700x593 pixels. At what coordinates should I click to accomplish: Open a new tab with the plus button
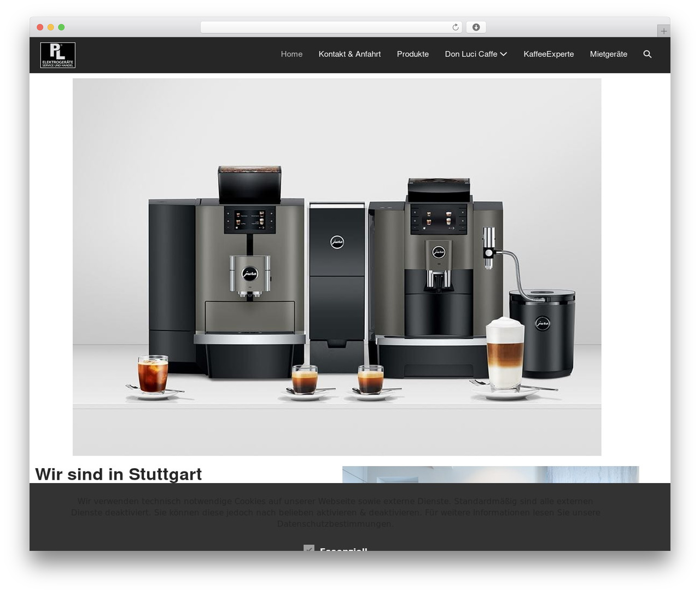[663, 31]
